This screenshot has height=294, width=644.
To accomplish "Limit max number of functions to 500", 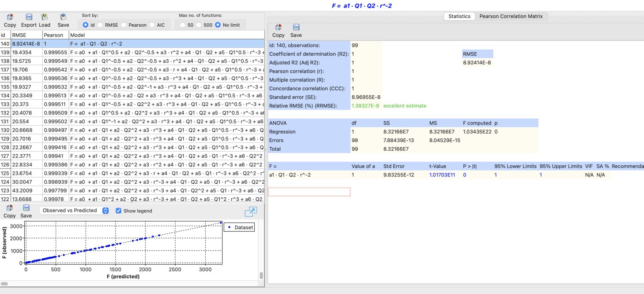I will click(199, 25).
